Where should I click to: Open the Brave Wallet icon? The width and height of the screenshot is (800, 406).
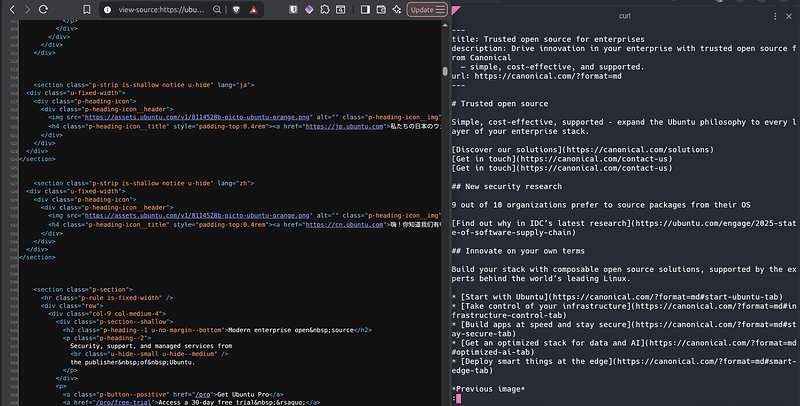(x=381, y=9)
